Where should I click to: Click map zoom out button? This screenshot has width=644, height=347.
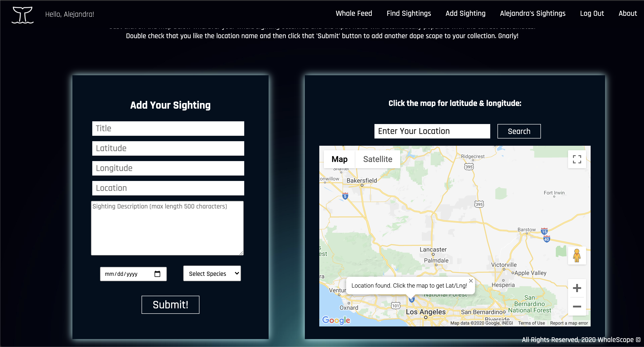coord(577,306)
